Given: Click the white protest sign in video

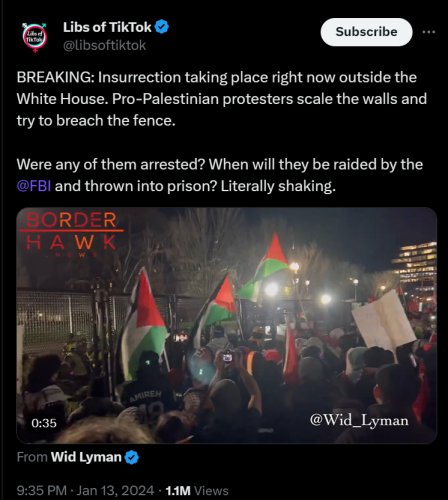Looking at the screenshot, I should point(383,320).
